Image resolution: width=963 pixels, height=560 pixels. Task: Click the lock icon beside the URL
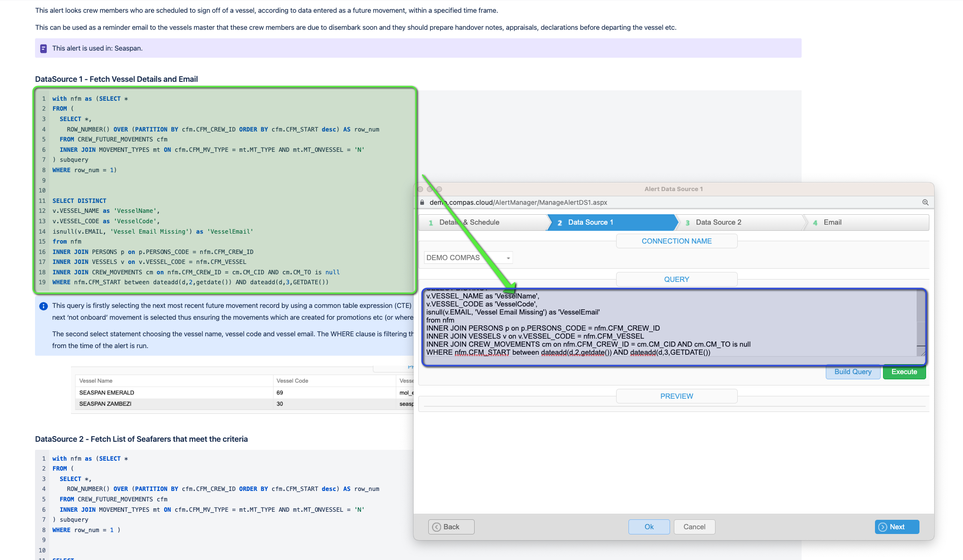pyautogui.click(x=422, y=202)
